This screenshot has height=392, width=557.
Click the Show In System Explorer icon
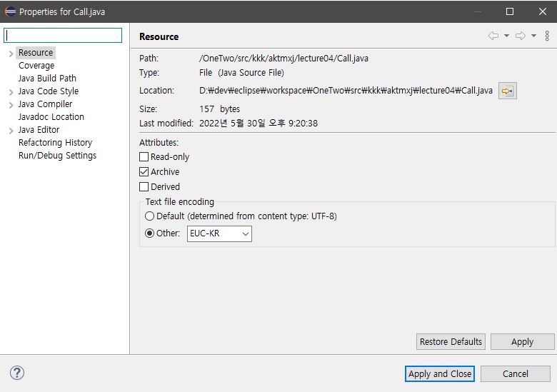pos(507,91)
